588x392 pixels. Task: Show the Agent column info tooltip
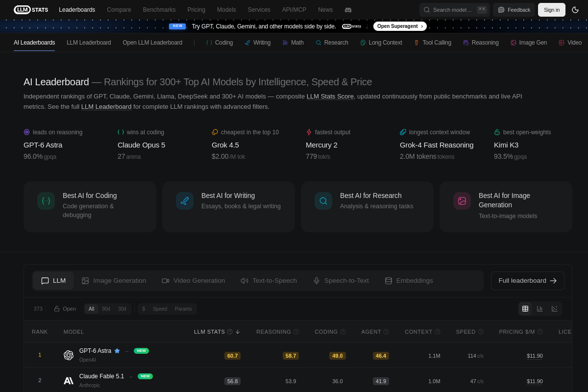tap(386, 332)
